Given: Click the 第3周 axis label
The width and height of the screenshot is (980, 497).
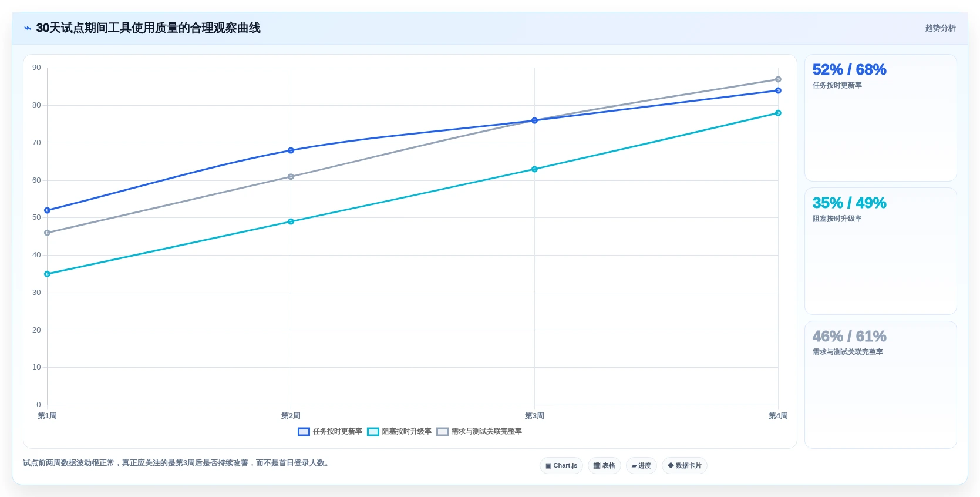Looking at the screenshot, I should (534, 416).
